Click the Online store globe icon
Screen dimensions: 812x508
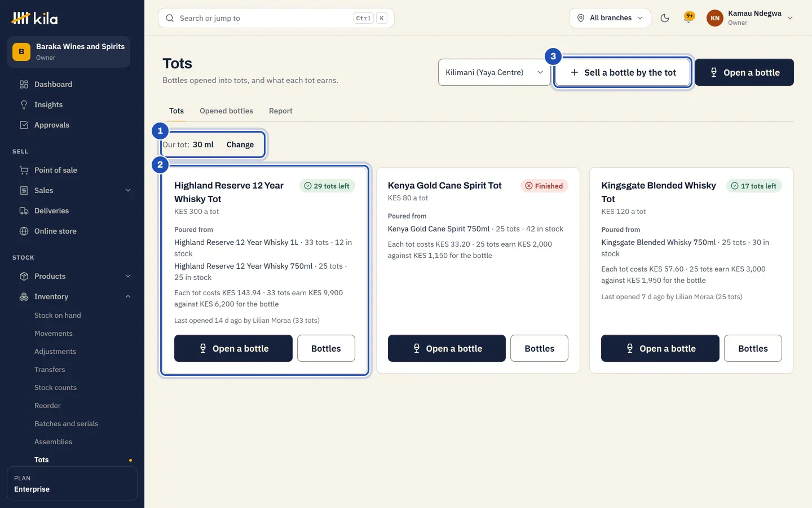pos(24,231)
